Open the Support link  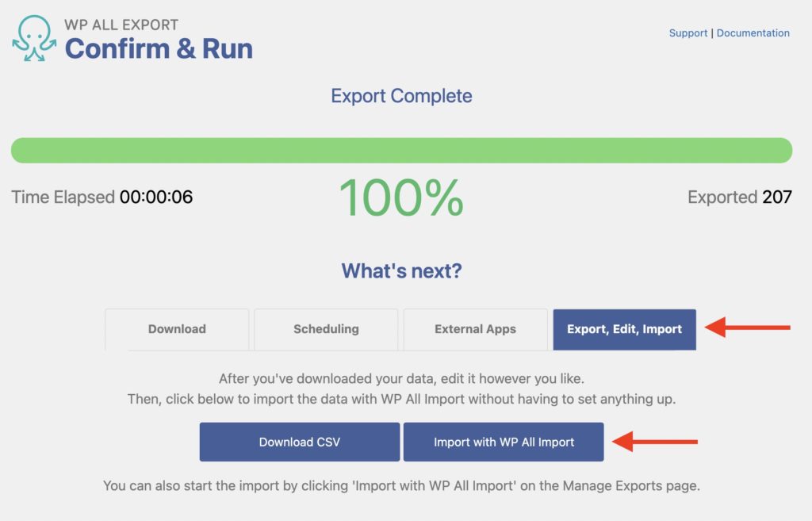(688, 33)
